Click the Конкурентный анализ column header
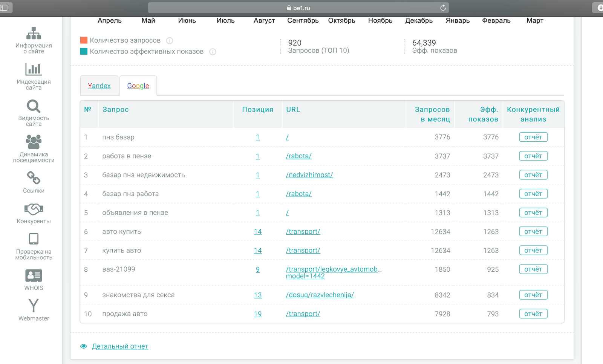Screen dimensions: 603x364 533,114
